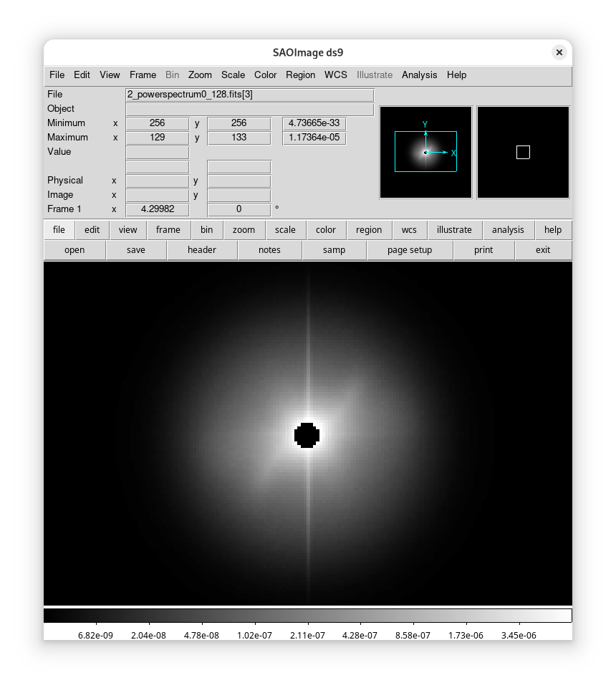This screenshot has height=688, width=616.
Task: Click the print button
Action: coord(483,250)
